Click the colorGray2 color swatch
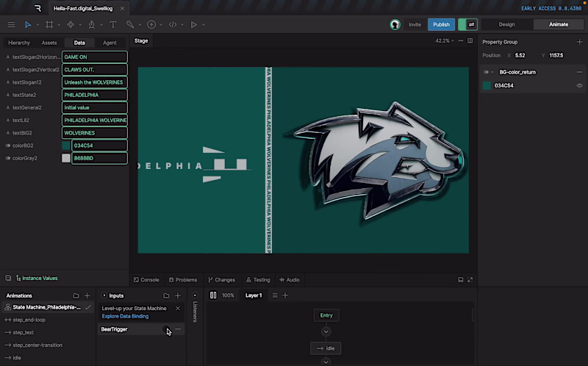Screen dimensions: 588x366 66,158
